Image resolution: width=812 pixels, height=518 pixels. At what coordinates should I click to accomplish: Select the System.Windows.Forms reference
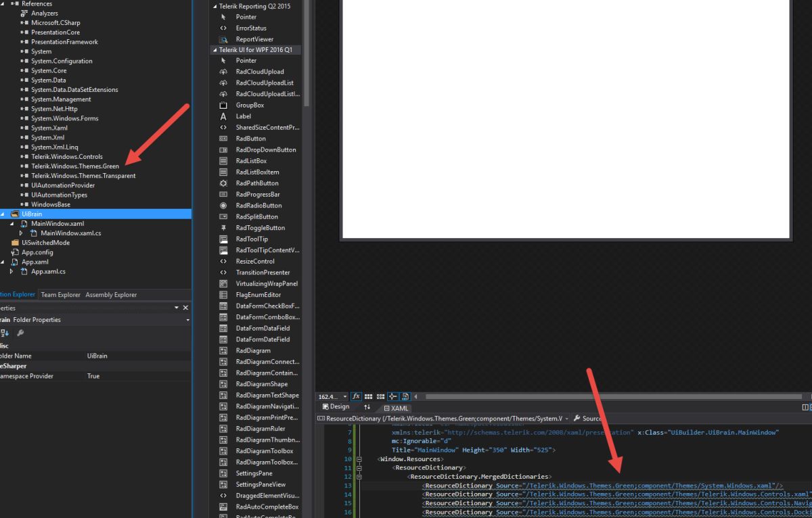64,118
